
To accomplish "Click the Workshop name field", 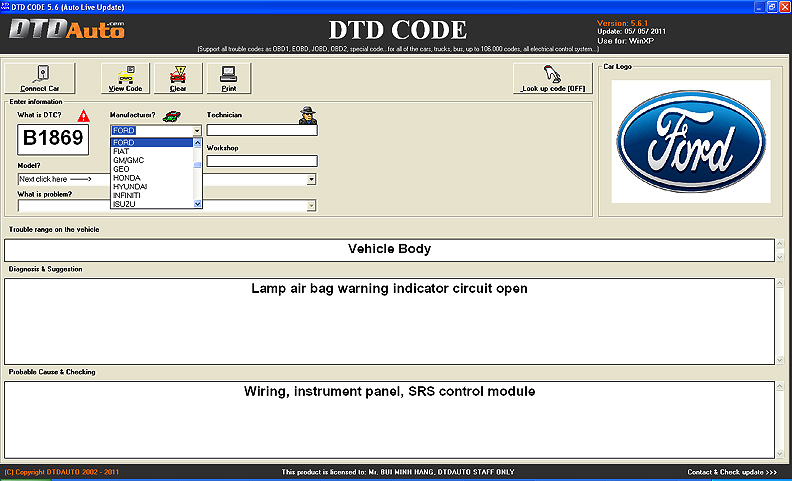I will (262, 161).
